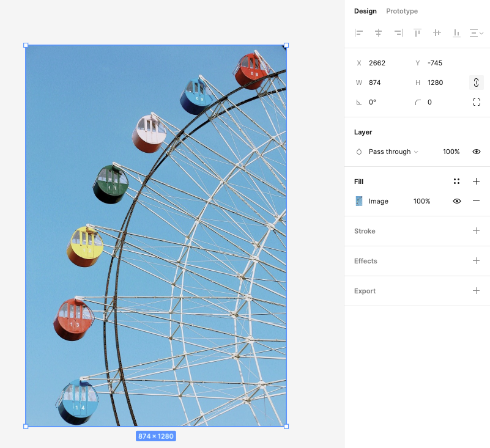Align selection to the bottom edge
This screenshot has height=448, width=490.
456,32
